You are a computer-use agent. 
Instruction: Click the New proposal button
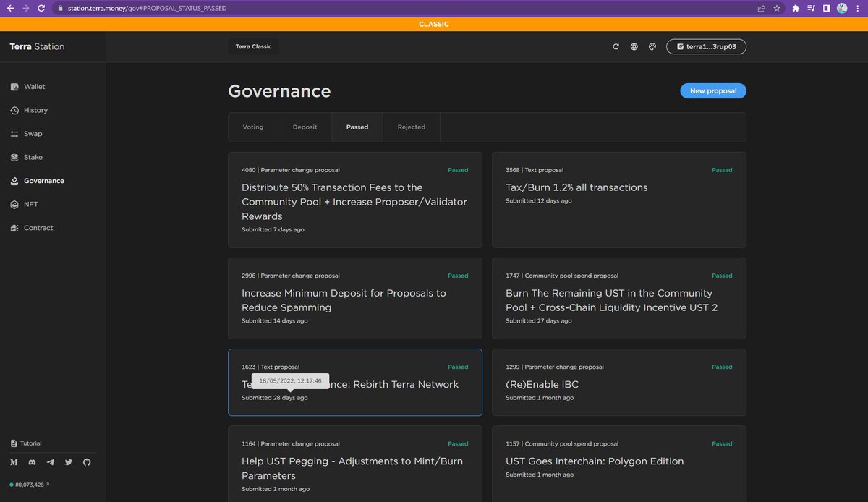pyautogui.click(x=713, y=91)
